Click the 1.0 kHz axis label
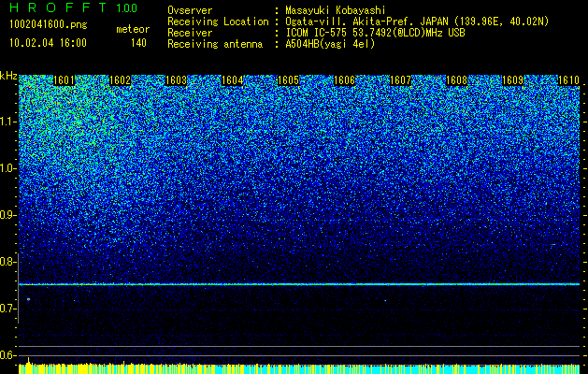 [7, 168]
